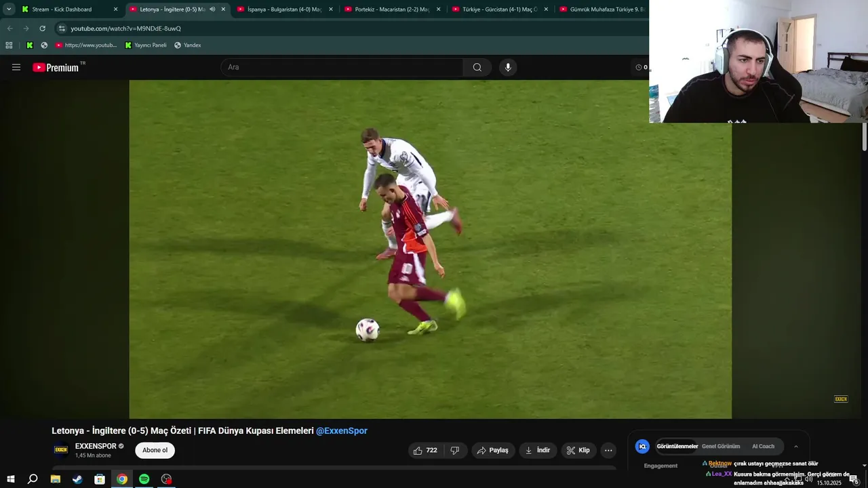The image size is (868, 488).
Task: Switch to İspanya - Bulgaristan (4-0) tab
Action: 285,9
